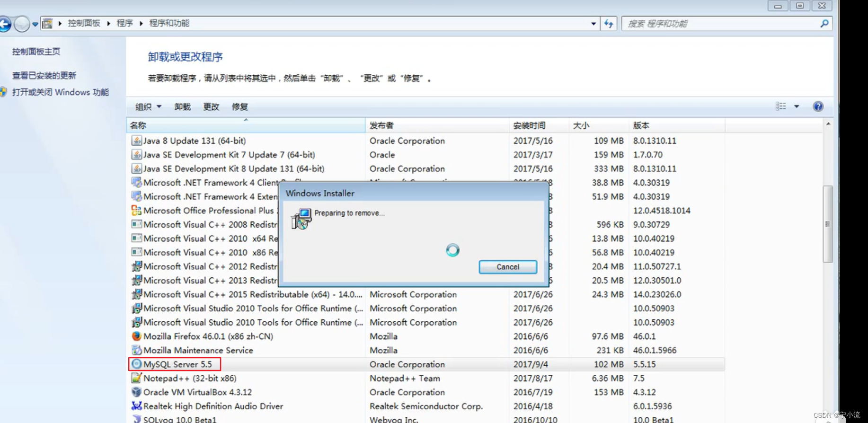
Task: Click Java SE Development Kit 7 icon
Action: [136, 155]
